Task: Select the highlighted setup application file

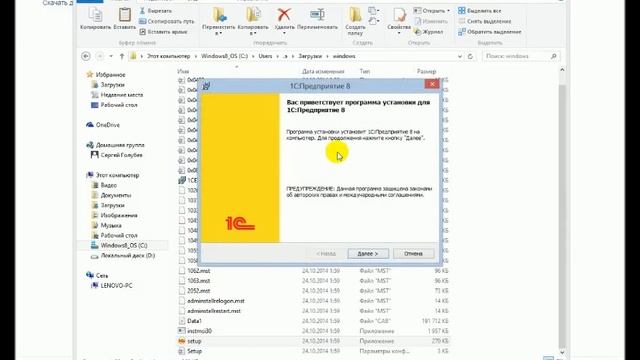Action: pos(313,341)
